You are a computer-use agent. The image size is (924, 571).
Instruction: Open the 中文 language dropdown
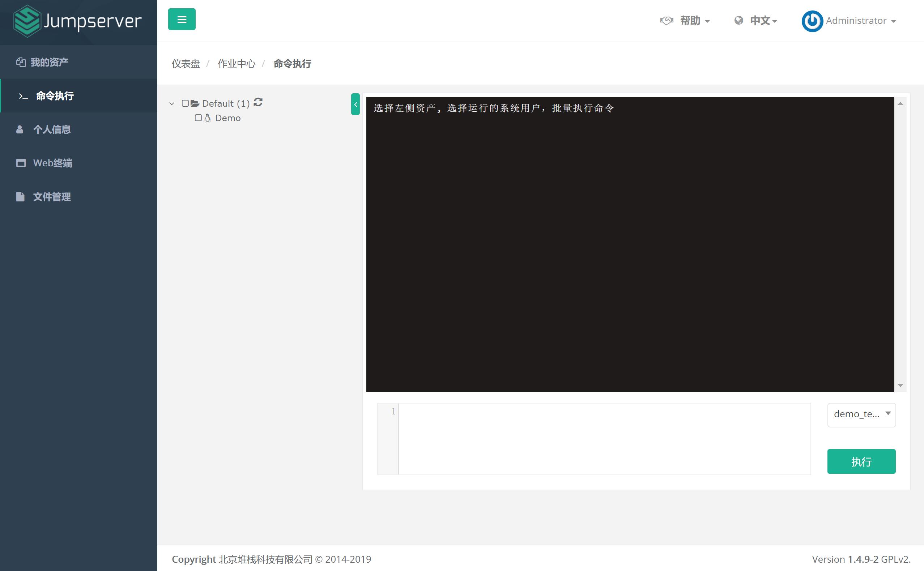[x=755, y=21]
